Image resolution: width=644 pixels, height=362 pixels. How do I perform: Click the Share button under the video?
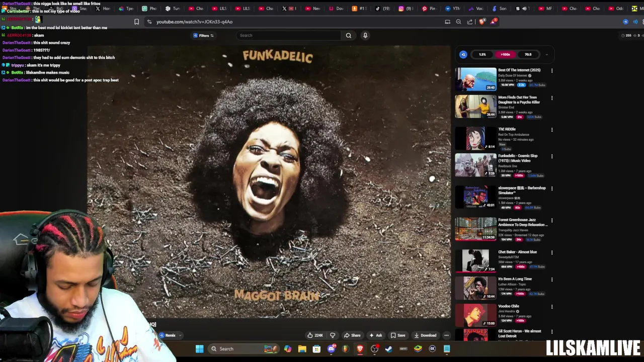(x=352, y=335)
